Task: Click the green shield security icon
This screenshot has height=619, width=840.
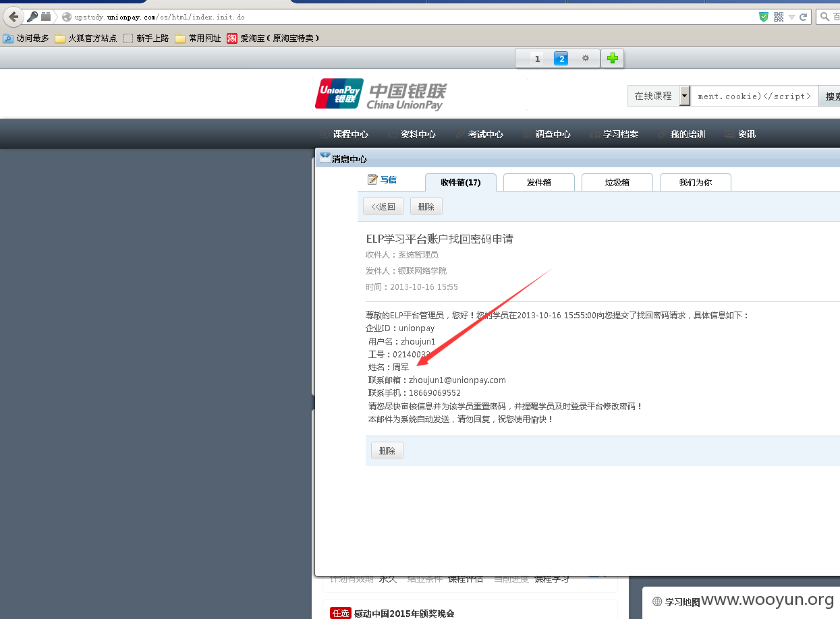Action: (764, 17)
